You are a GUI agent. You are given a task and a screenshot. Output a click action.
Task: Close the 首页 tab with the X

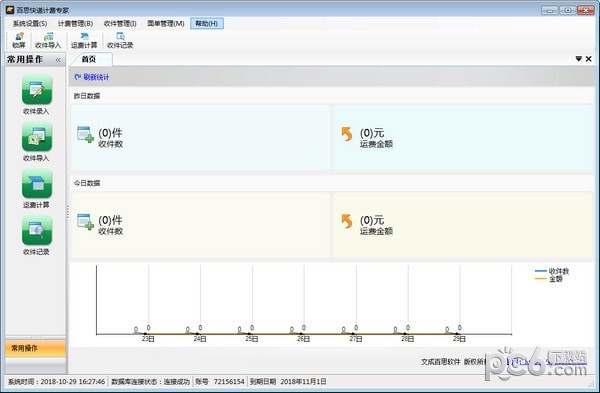point(589,59)
